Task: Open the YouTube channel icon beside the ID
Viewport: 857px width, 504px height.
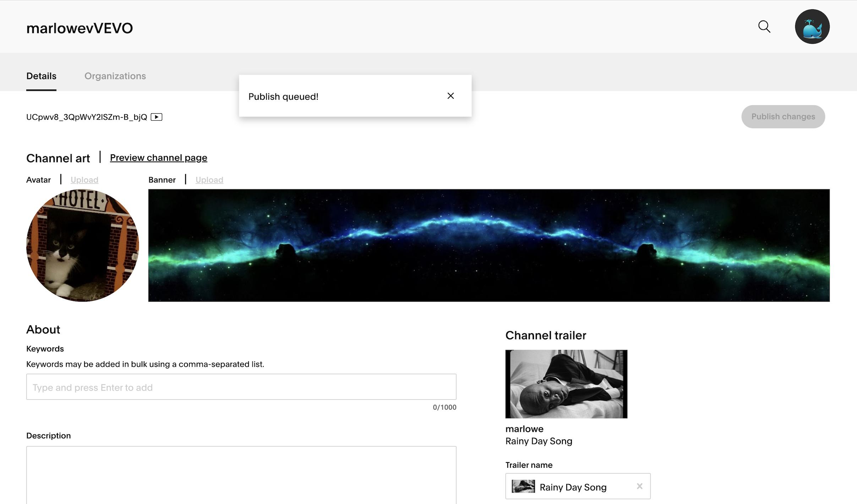Action: pyautogui.click(x=156, y=117)
